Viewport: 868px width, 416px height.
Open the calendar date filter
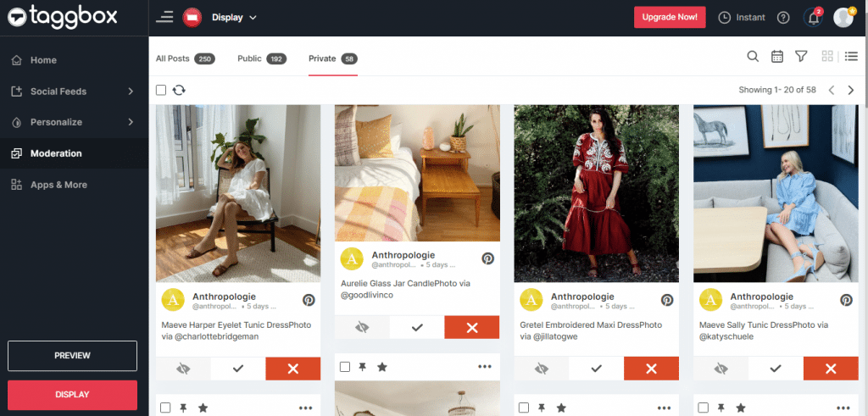click(776, 57)
